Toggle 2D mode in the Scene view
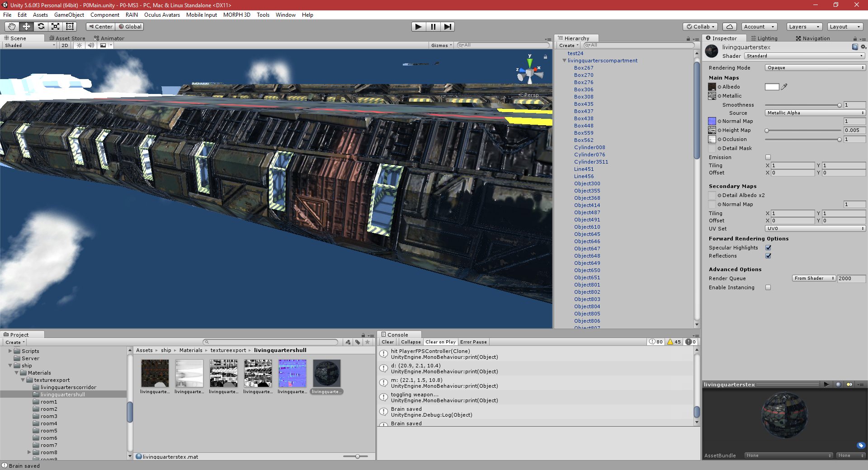 pyautogui.click(x=65, y=45)
